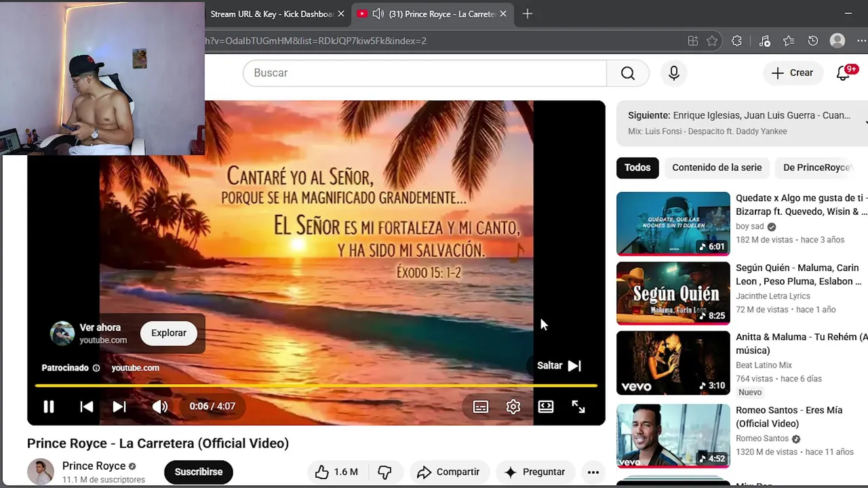Click Beat Latino Mix channel name
This screenshot has height=488, width=868.
pyautogui.click(x=764, y=365)
